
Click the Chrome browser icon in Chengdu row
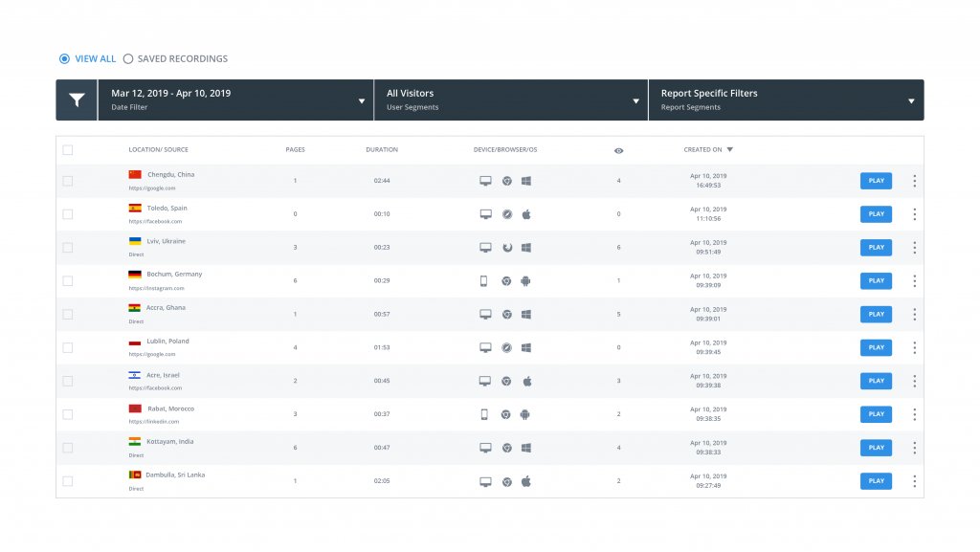pos(507,181)
